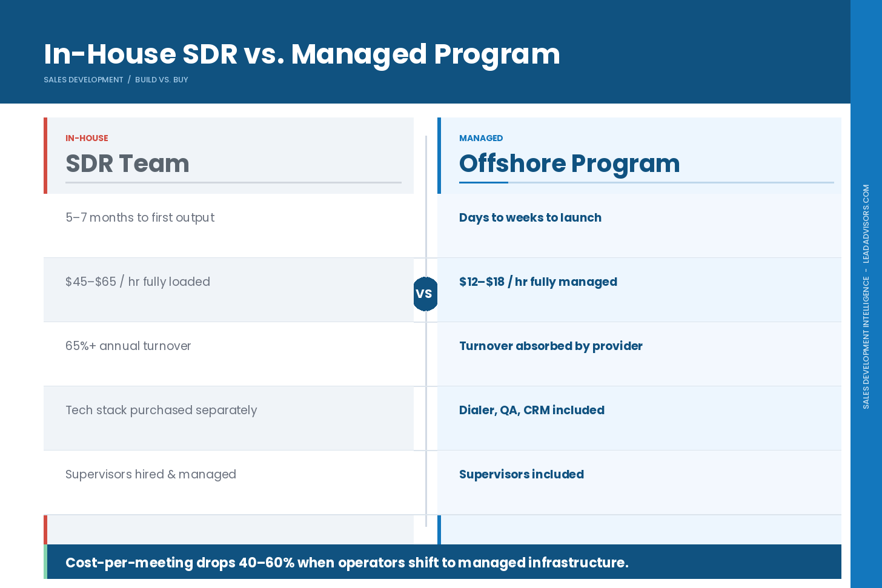This screenshot has height=588, width=882.
Task: Click the vertical divider between the two columns
Action: 426,375
